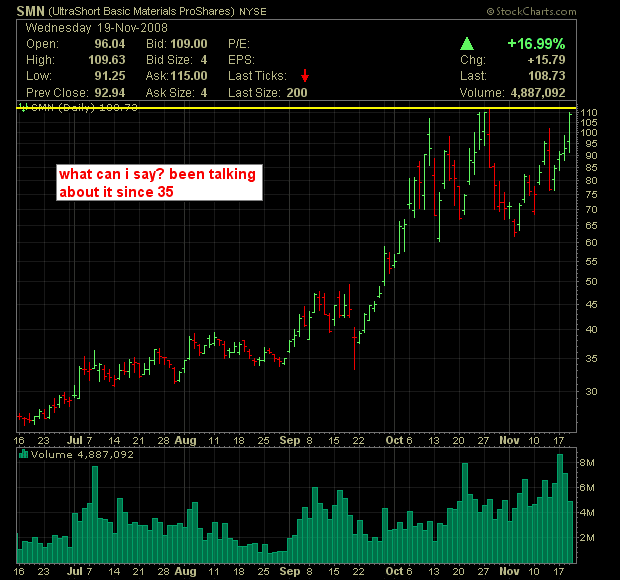Screen dimensions: 620x580
Task: Click the Jul label on volume chart axis
Action: pos(74,571)
